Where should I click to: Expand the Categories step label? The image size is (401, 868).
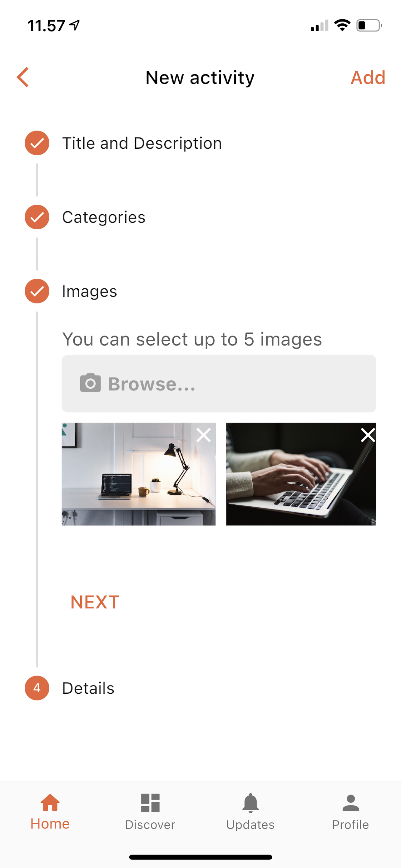point(104,217)
